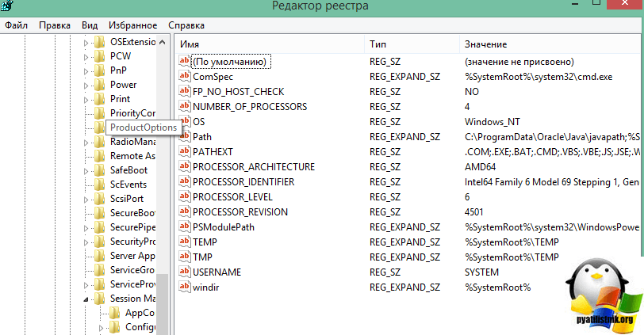
Task: Collapse the Session Manager tree node
Action: (x=86, y=299)
